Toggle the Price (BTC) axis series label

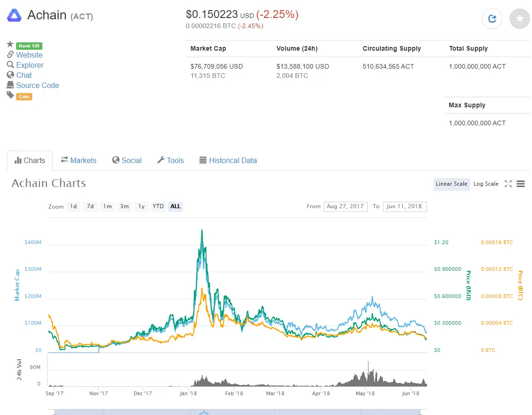click(x=520, y=286)
